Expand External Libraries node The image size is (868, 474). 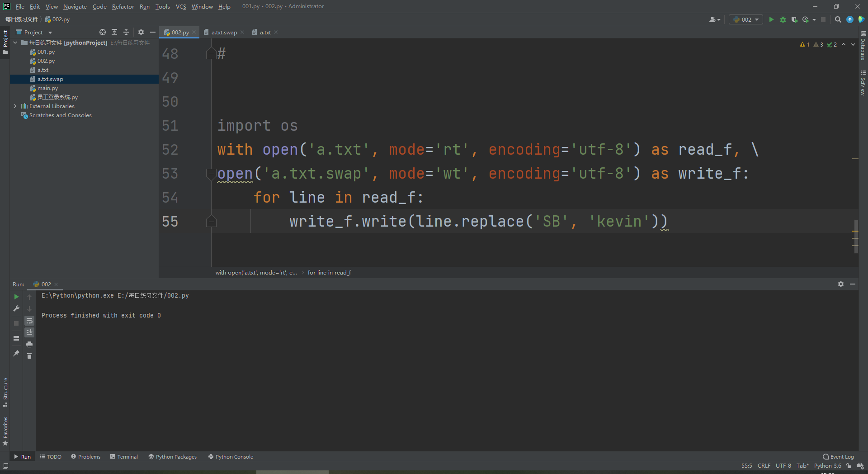pos(15,106)
